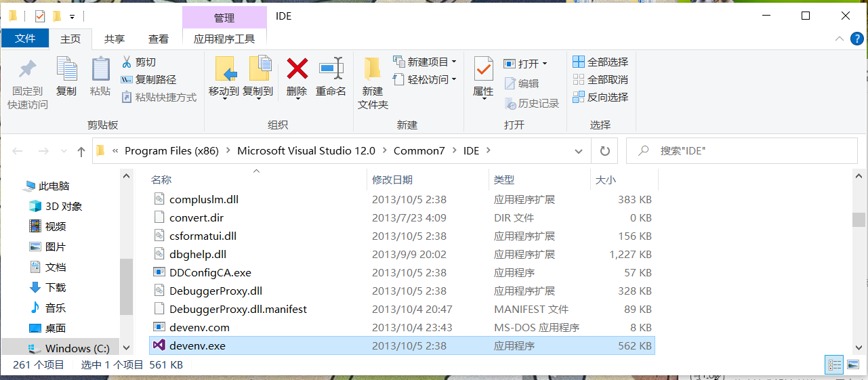Select Windows (C:) drive in the tree
The image size is (868, 380).
tap(68, 348)
